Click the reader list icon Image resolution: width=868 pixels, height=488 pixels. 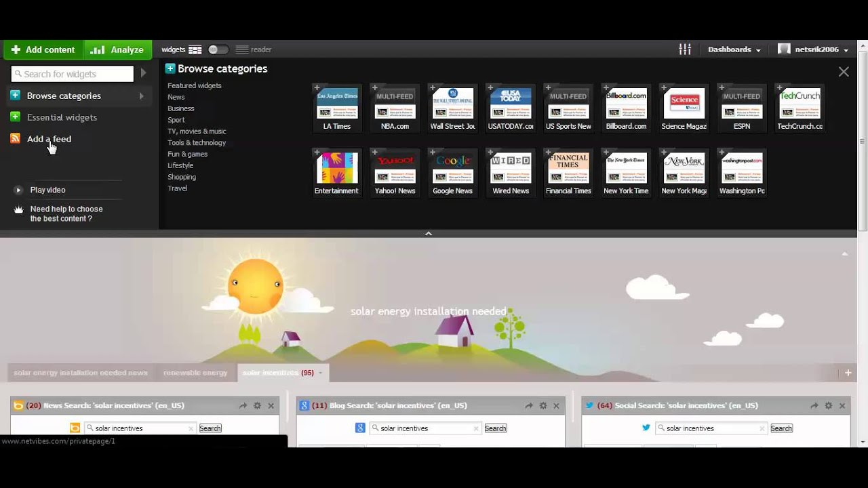[x=241, y=49]
